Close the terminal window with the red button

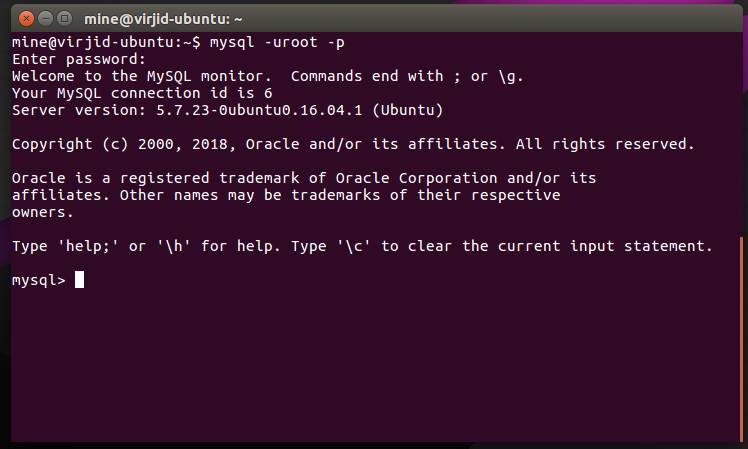[26, 19]
